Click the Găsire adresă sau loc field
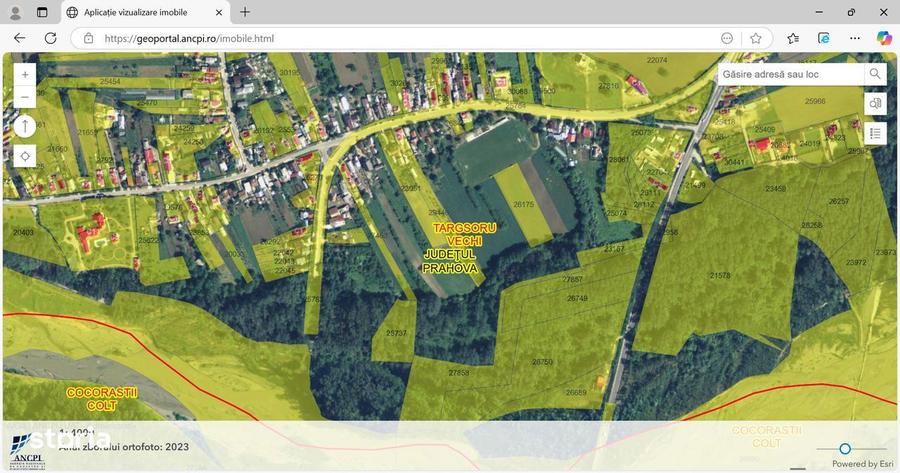 pos(790,74)
